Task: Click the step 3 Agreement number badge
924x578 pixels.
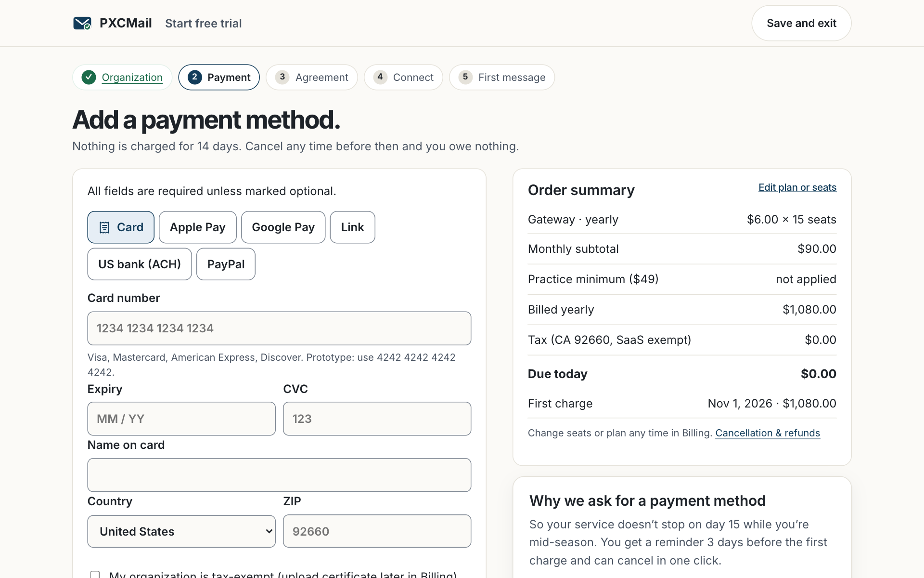Action: coord(282,77)
